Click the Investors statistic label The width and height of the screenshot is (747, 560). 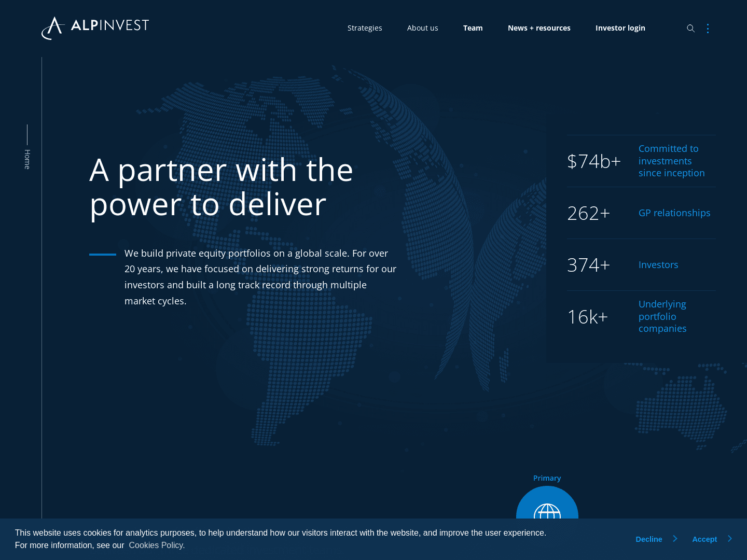point(658,265)
